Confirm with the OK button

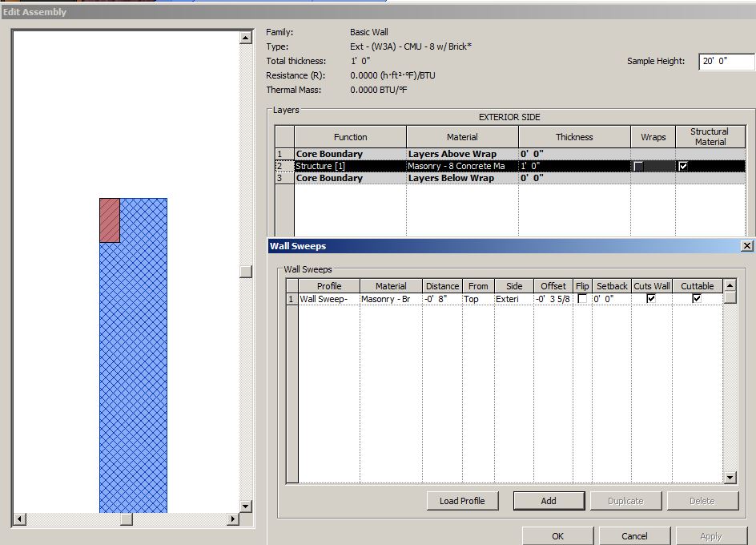pos(558,536)
